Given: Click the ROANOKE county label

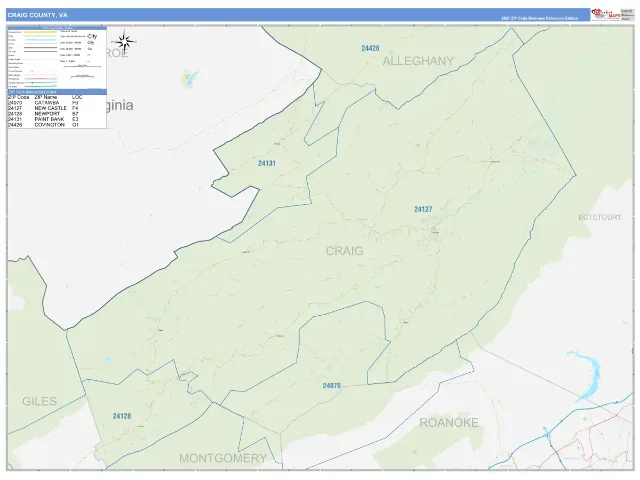Looking at the screenshot, I should [x=449, y=422].
